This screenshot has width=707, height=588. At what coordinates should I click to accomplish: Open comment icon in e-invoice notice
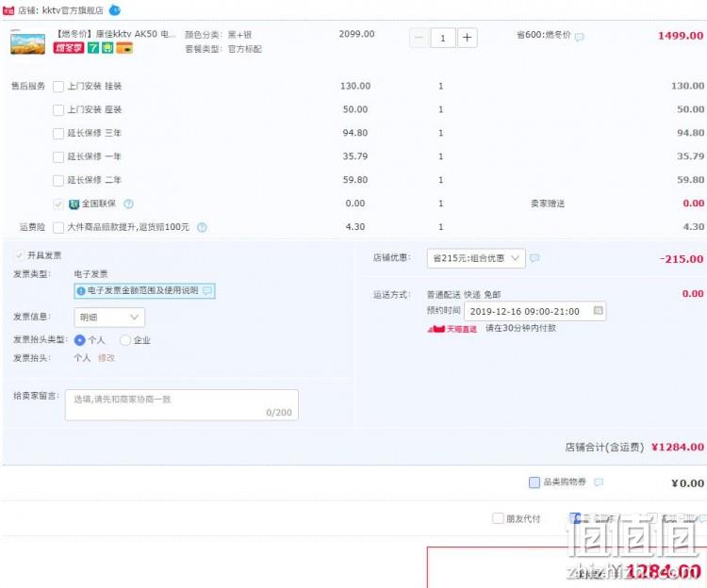click(207, 290)
